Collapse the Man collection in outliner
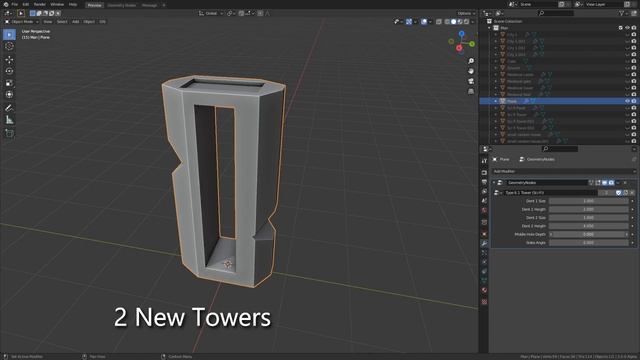 pos(489,28)
